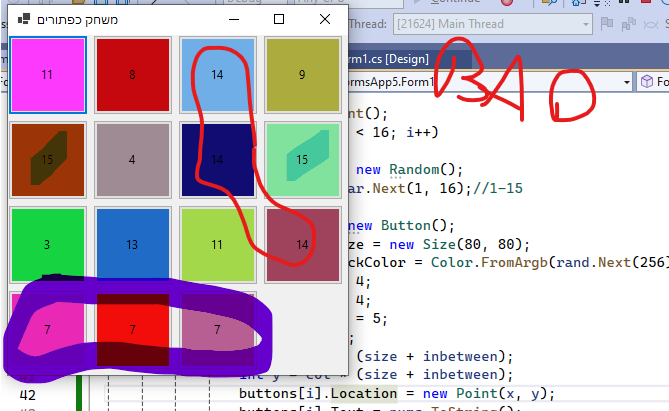The height and width of the screenshot is (411, 669).
Task: Click the '//1-15' comment in code
Action: coord(497,188)
